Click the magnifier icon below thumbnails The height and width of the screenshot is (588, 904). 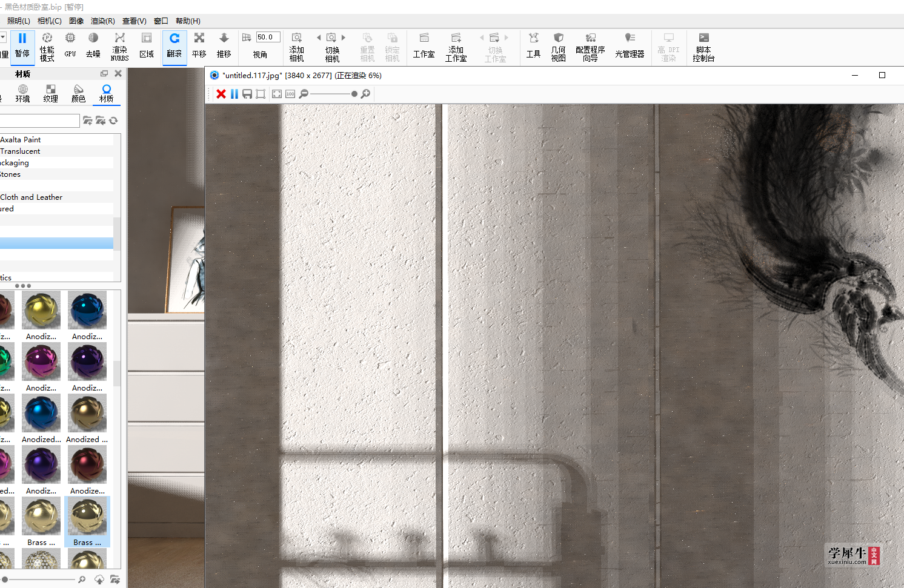click(x=82, y=580)
